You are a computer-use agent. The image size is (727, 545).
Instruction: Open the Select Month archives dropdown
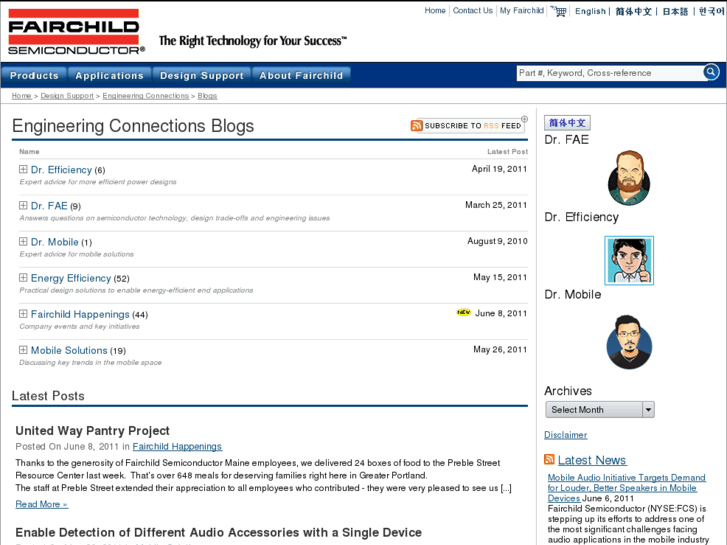600,410
